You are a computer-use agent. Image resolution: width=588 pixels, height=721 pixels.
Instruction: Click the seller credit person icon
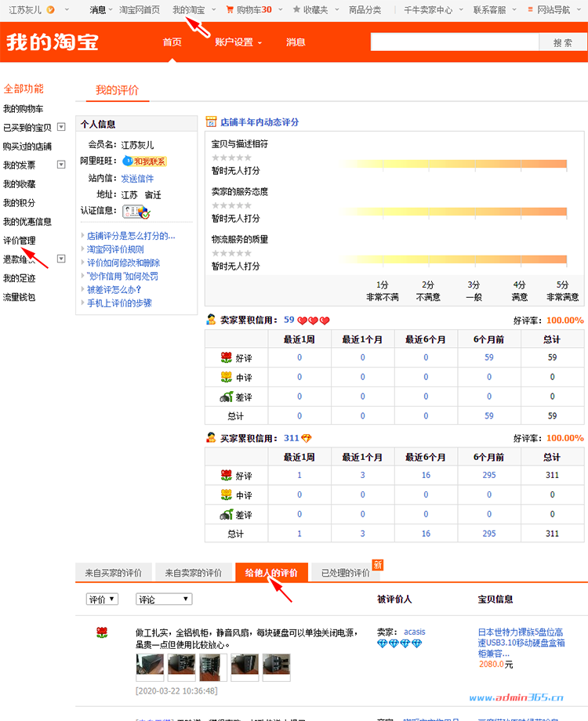click(x=211, y=320)
